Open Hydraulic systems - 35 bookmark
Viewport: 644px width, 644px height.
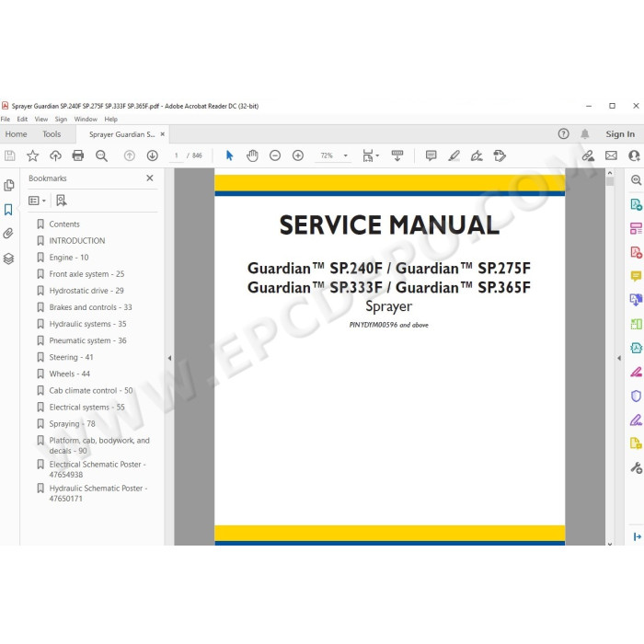[87, 324]
